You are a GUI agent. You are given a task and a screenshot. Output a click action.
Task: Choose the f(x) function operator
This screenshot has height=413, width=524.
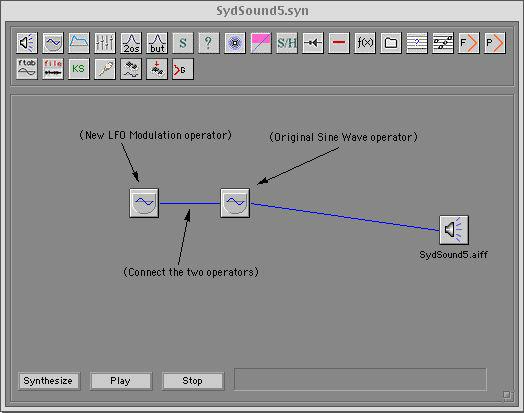pyautogui.click(x=365, y=43)
